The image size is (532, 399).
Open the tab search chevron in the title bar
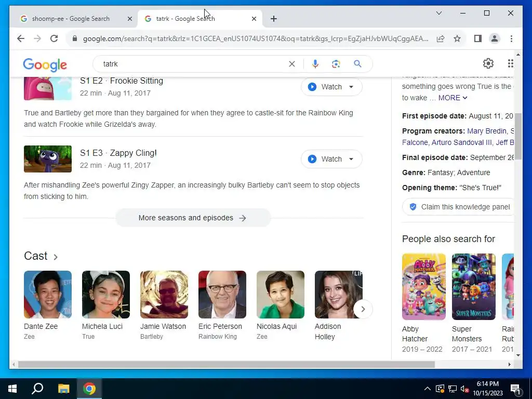(x=438, y=13)
